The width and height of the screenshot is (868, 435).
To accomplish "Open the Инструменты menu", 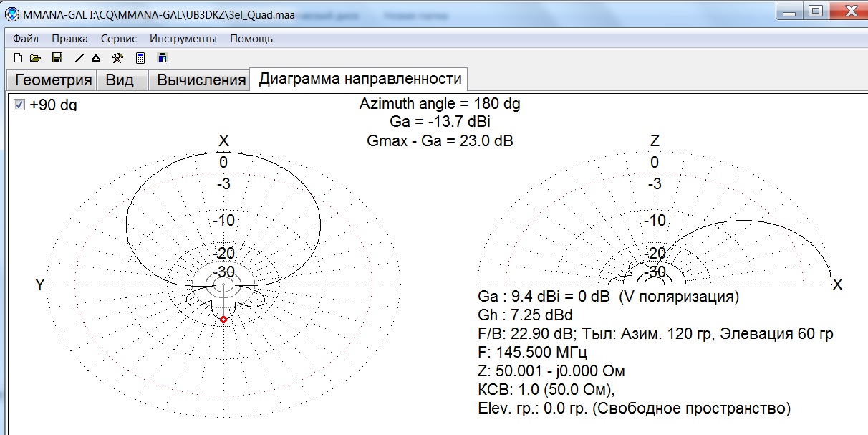I will click(183, 39).
